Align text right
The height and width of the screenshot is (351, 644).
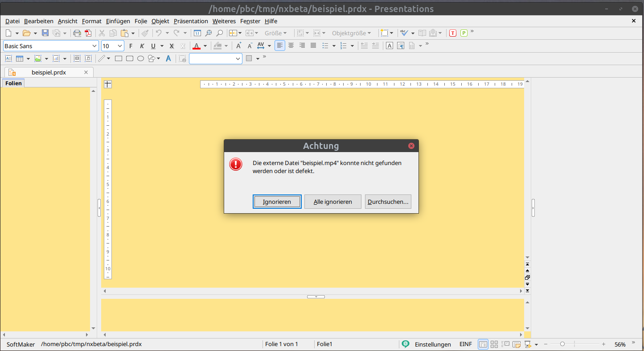302,45
